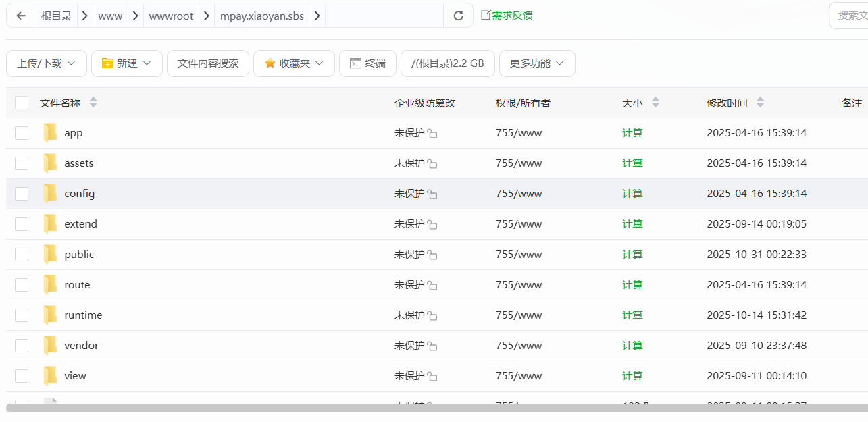This screenshot has height=422, width=868.
Task: Open the vendor folder icon
Action: click(x=50, y=345)
